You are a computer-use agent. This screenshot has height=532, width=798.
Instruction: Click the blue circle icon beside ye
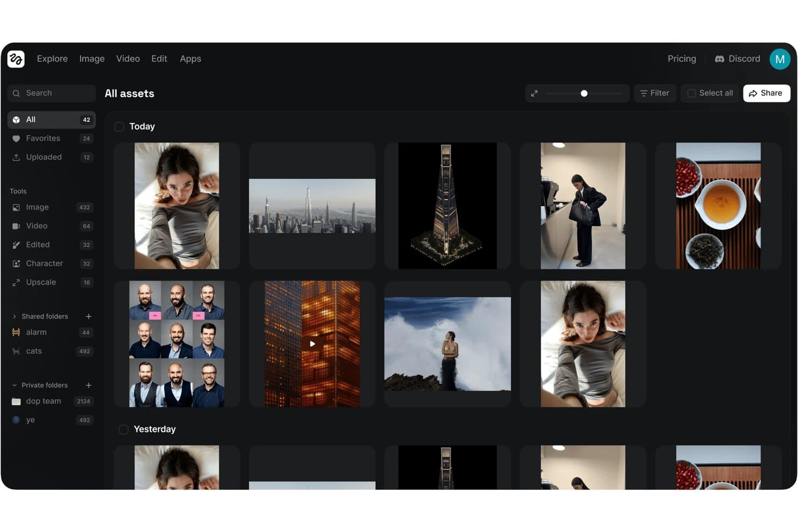[16, 420]
